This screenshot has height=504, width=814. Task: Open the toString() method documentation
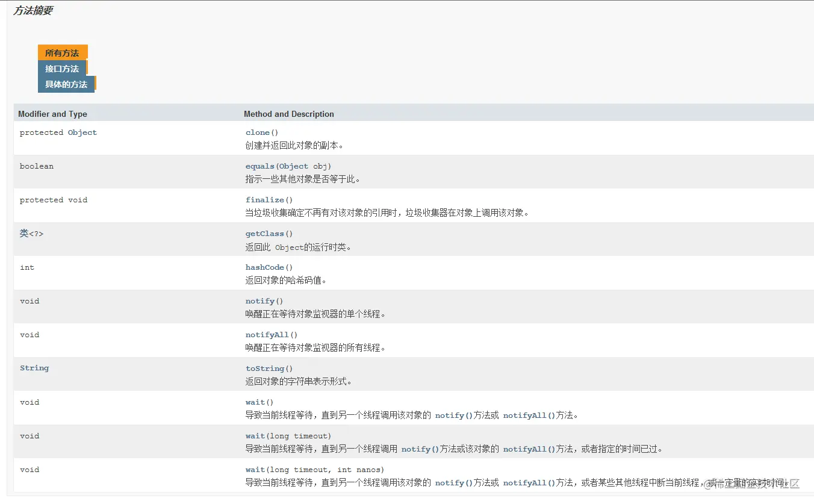tap(265, 368)
